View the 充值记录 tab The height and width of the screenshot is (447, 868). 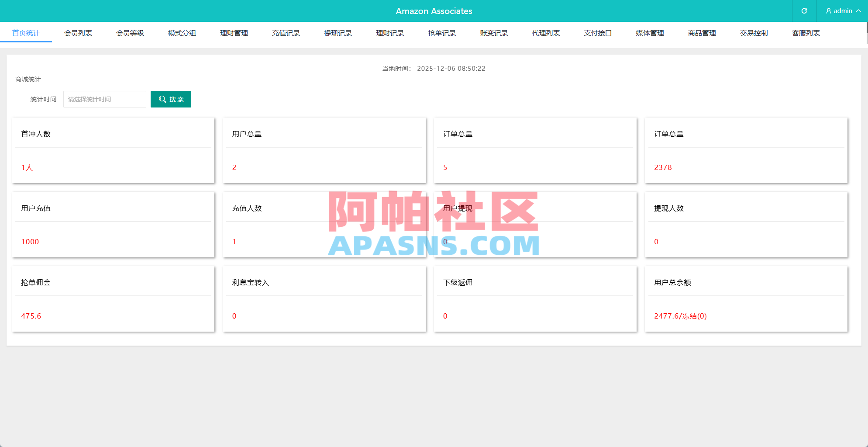pyautogui.click(x=286, y=33)
